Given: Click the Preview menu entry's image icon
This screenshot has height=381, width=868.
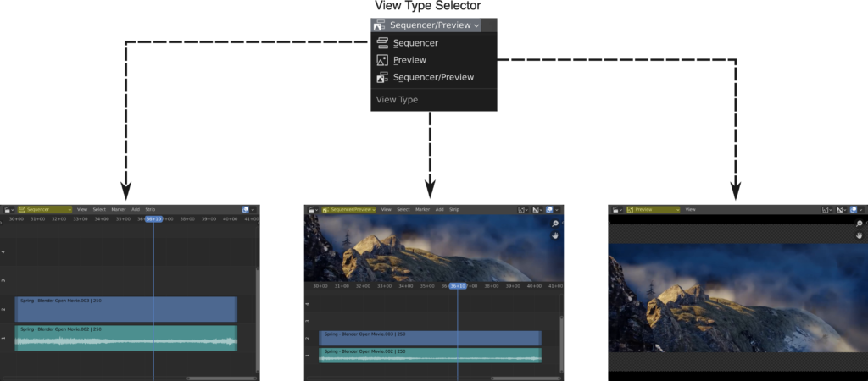Looking at the screenshot, I should (x=382, y=60).
